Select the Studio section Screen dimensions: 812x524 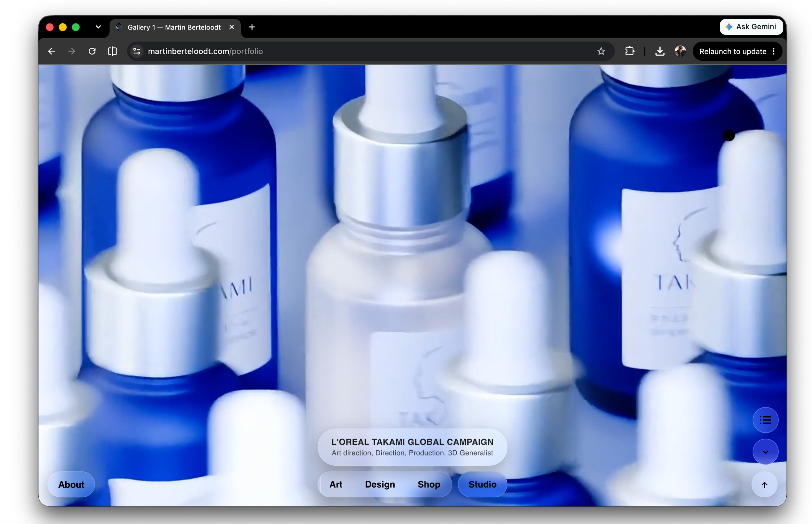tap(482, 484)
